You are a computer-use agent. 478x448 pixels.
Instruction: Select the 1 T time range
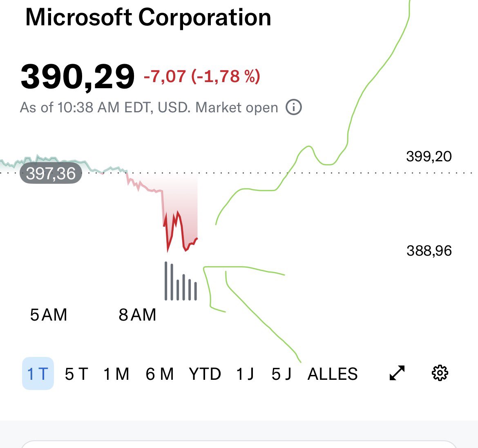coord(38,373)
